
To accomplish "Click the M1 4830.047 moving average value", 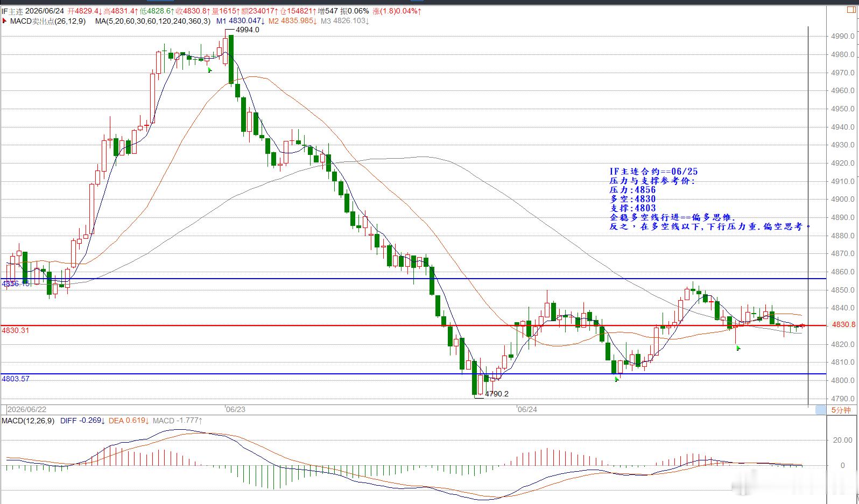I will (241, 21).
